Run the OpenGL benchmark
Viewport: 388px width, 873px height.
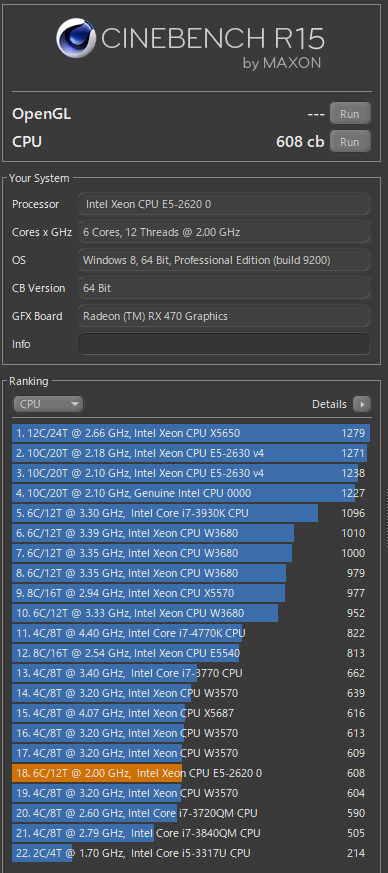pyautogui.click(x=350, y=114)
